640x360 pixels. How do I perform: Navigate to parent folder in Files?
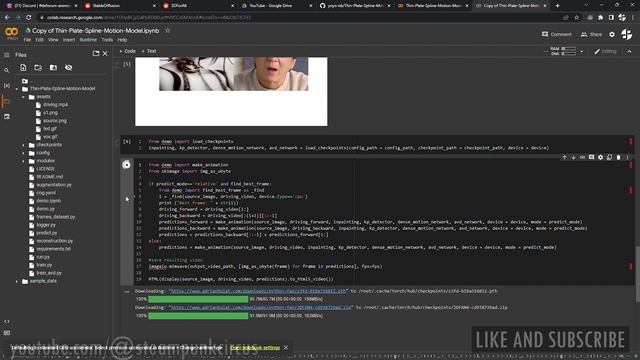point(25,81)
